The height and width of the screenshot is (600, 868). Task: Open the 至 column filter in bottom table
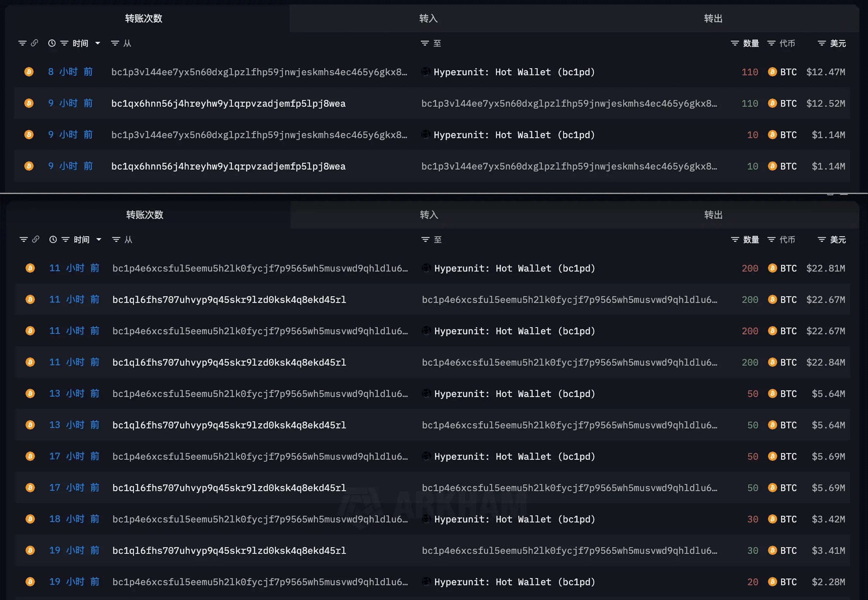tap(425, 239)
